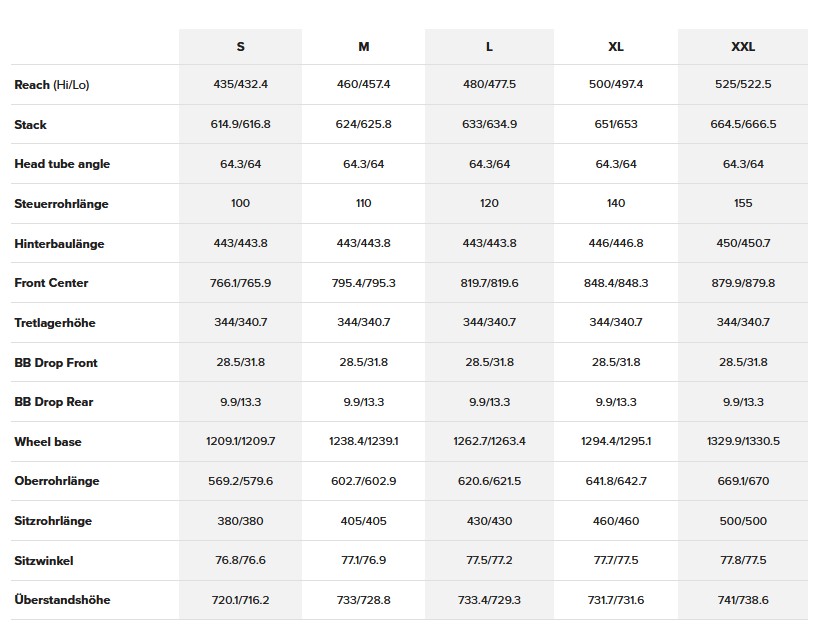This screenshot has width=817, height=627.
Task: Click the XXL size column header
Action: coord(743,47)
